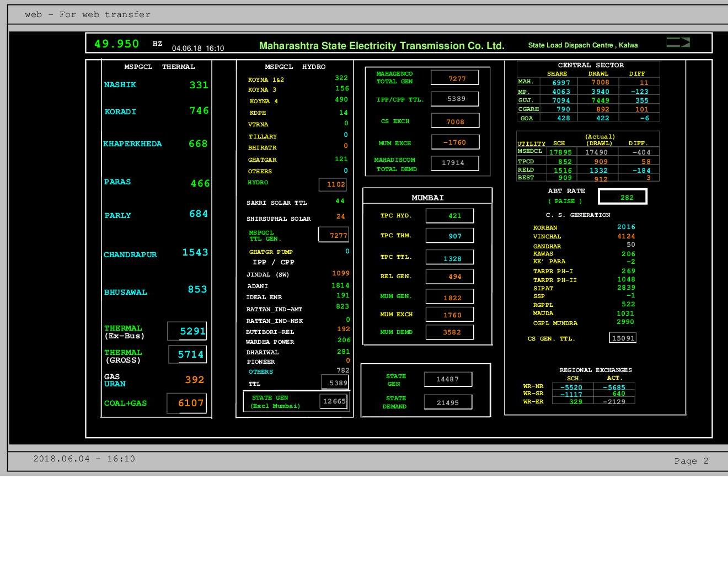
Task: Select the MUMBAI panel heading
Action: pos(427,198)
